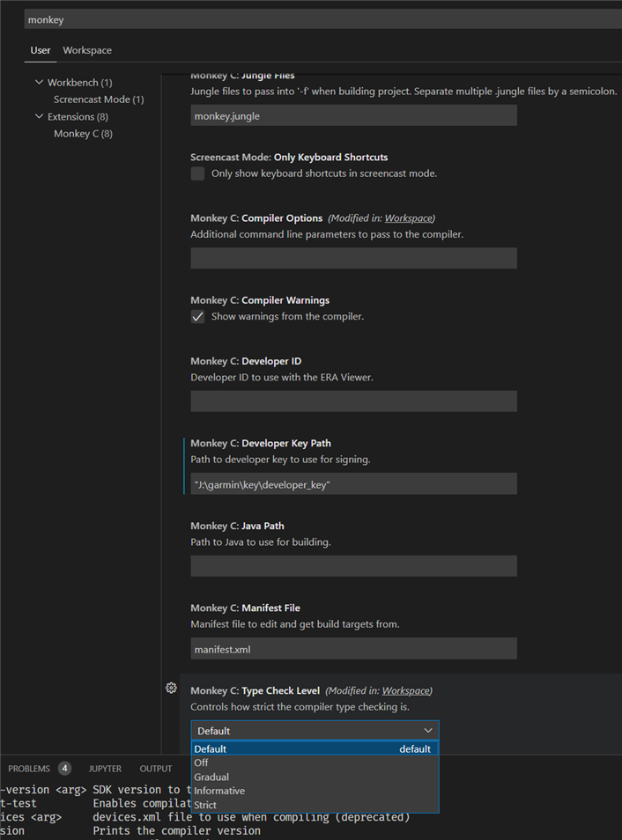Edit the Manifest File field manifest.xml
The image size is (622, 840).
[x=354, y=649]
